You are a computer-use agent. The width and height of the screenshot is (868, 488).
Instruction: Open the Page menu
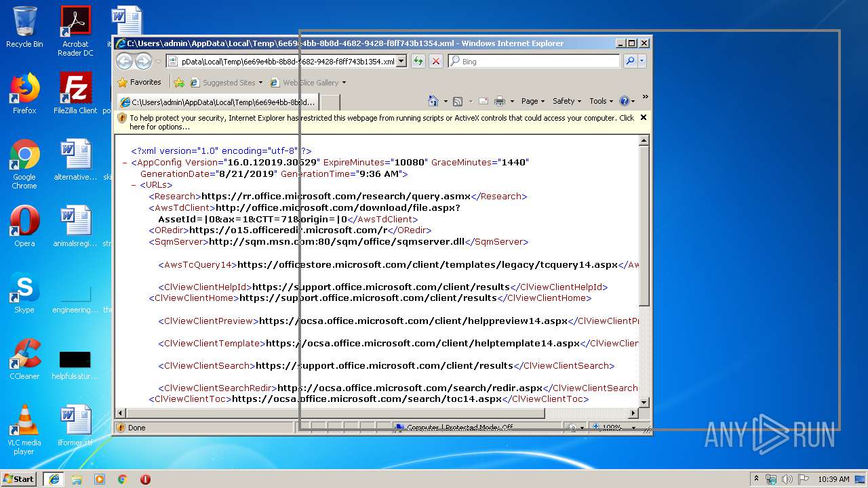(533, 101)
